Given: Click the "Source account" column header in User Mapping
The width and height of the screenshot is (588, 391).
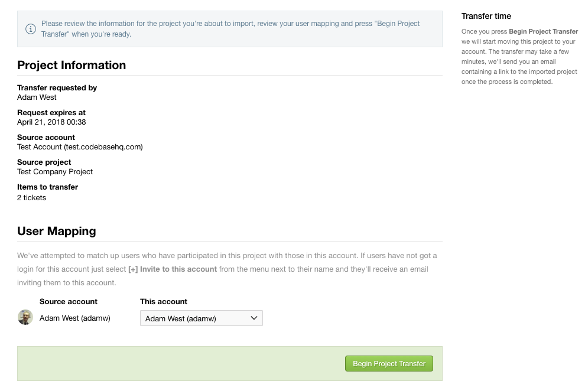Looking at the screenshot, I should click(x=69, y=301).
